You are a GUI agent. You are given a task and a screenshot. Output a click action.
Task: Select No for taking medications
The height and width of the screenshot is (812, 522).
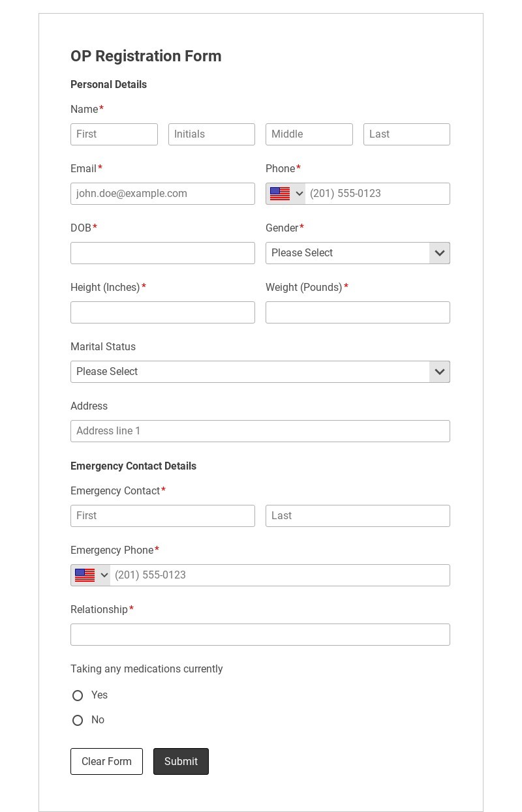[x=78, y=720]
